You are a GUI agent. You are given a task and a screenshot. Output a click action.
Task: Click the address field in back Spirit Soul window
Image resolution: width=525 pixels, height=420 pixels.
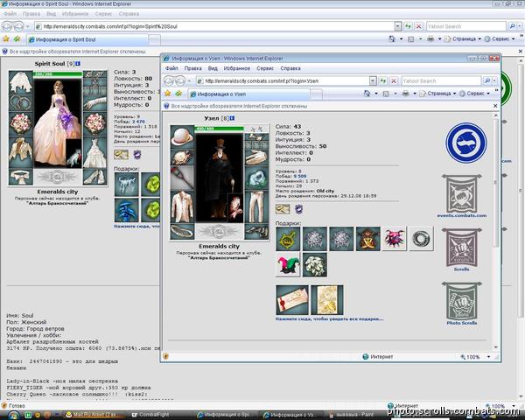214,26
